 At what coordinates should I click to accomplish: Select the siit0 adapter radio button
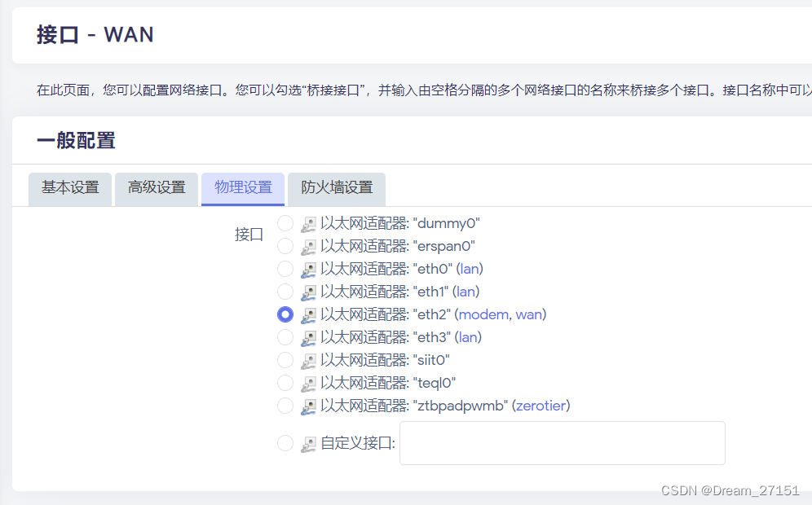[x=285, y=360]
